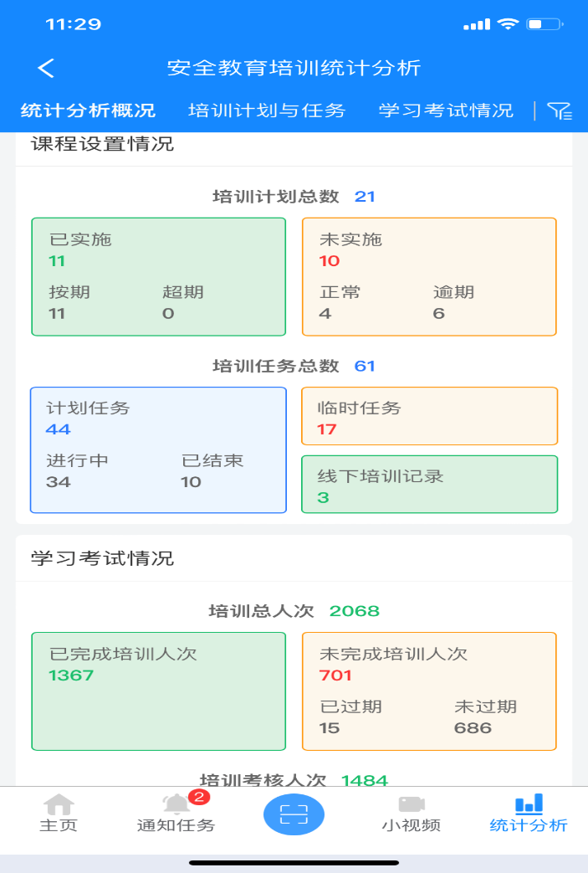
Task: Switch to 培训计划与任务 tab
Action: (x=267, y=110)
